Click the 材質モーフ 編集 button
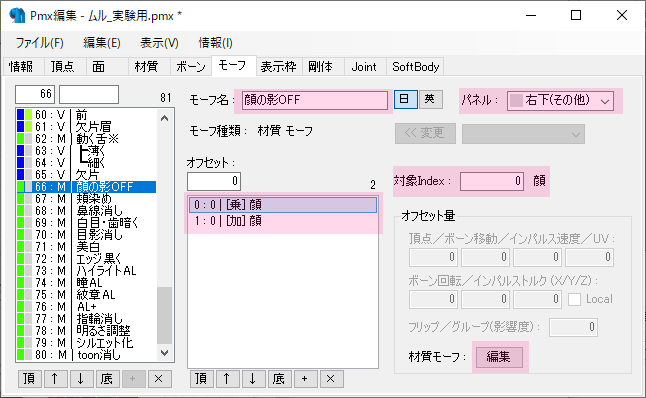 [x=499, y=357]
